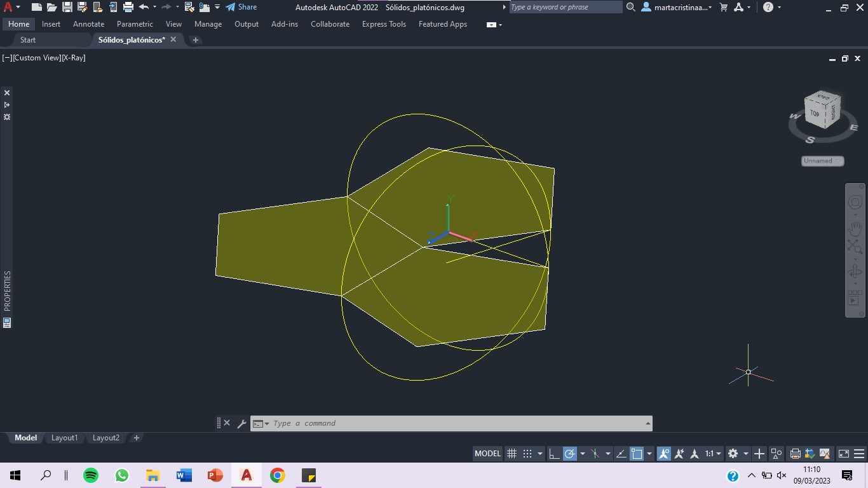
Task: Switch to the Start file tab
Action: click(28, 39)
